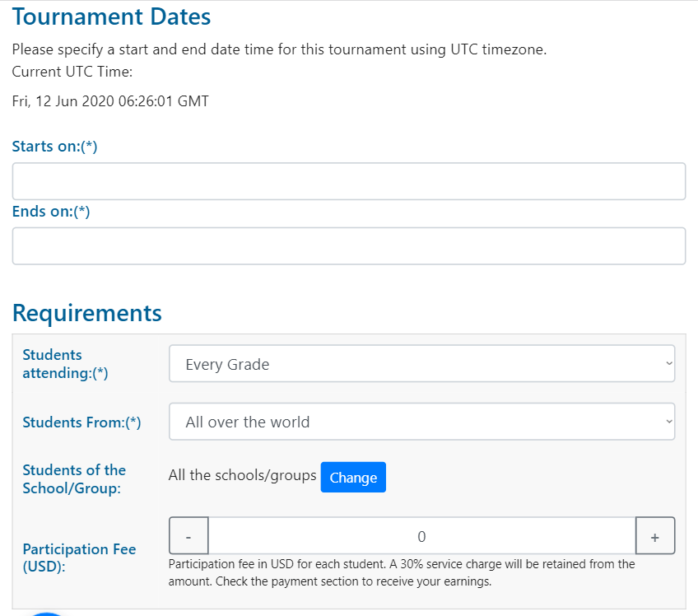Open the Students attending grade dropdown
698x616 pixels.
[421, 364]
